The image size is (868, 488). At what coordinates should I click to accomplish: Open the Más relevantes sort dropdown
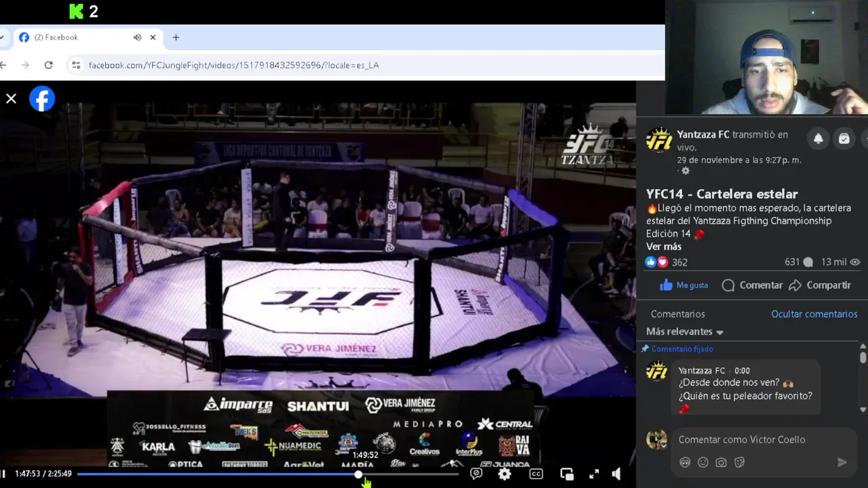point(685,331)
